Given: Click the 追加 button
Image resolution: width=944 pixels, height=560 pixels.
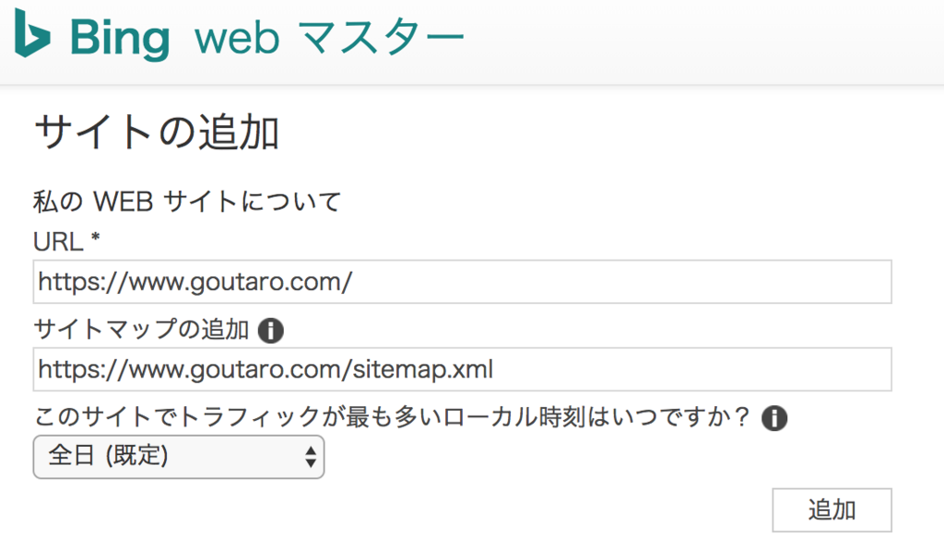Looking at the screenshot, I should click(x=832, y=510).
